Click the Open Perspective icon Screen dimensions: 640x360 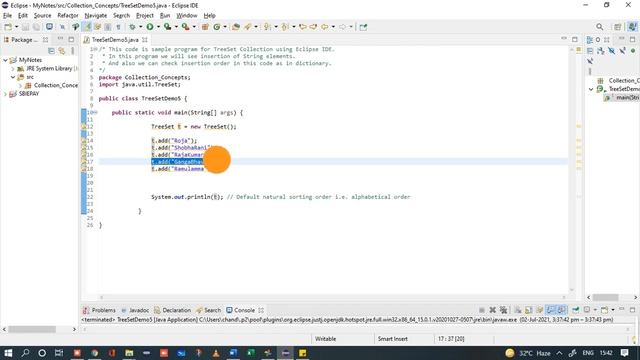(618, 27)
